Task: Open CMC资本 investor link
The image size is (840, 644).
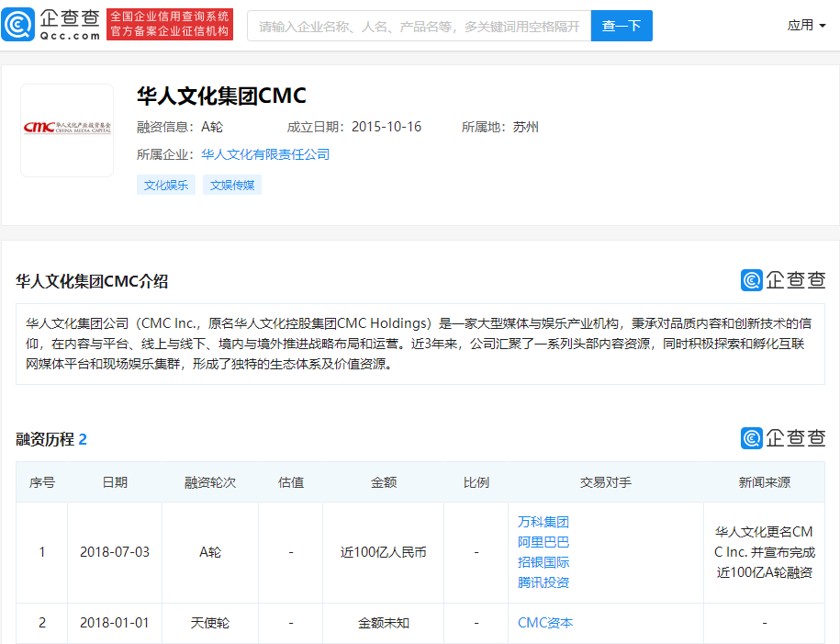Action: (x=545, y=623)
